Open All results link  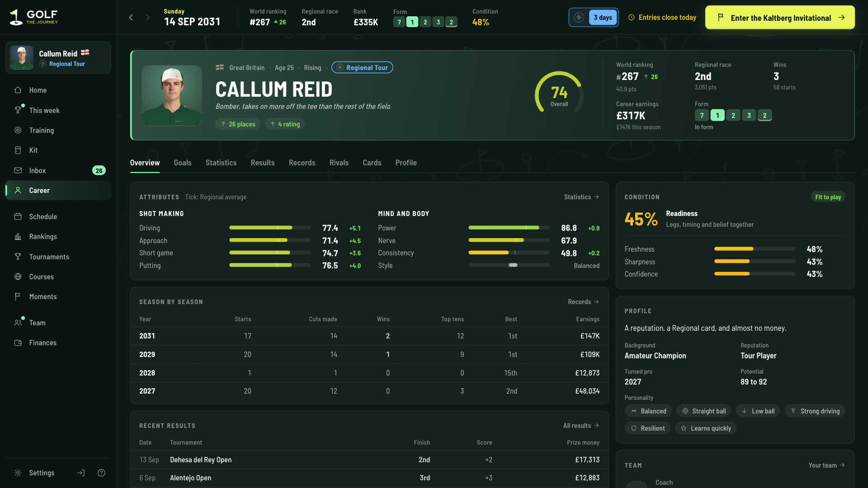[x=581, y=426]
